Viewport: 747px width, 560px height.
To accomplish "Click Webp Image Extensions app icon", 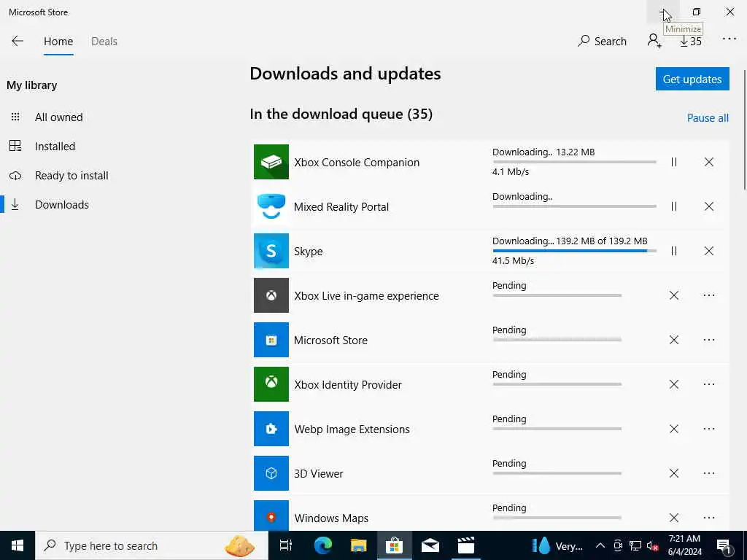I will coord(271,429).
